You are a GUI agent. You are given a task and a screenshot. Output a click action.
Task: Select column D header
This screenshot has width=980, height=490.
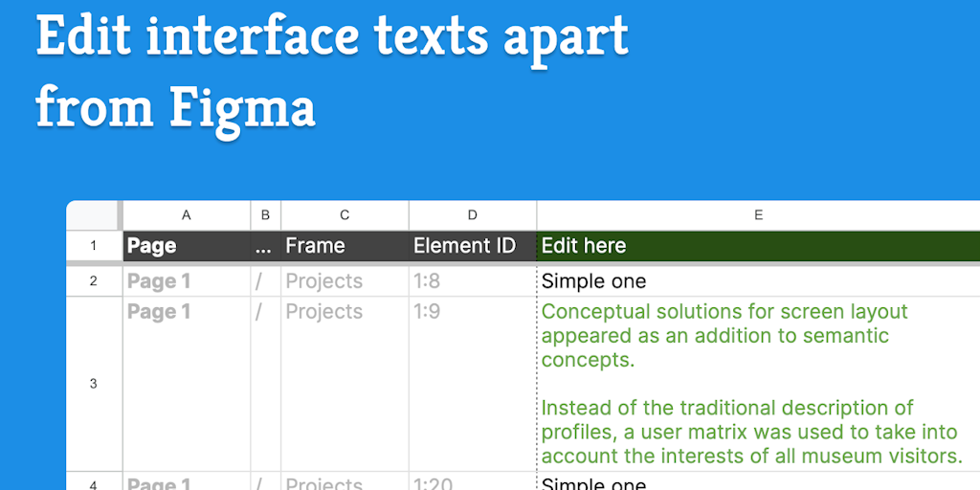point(472,215)
